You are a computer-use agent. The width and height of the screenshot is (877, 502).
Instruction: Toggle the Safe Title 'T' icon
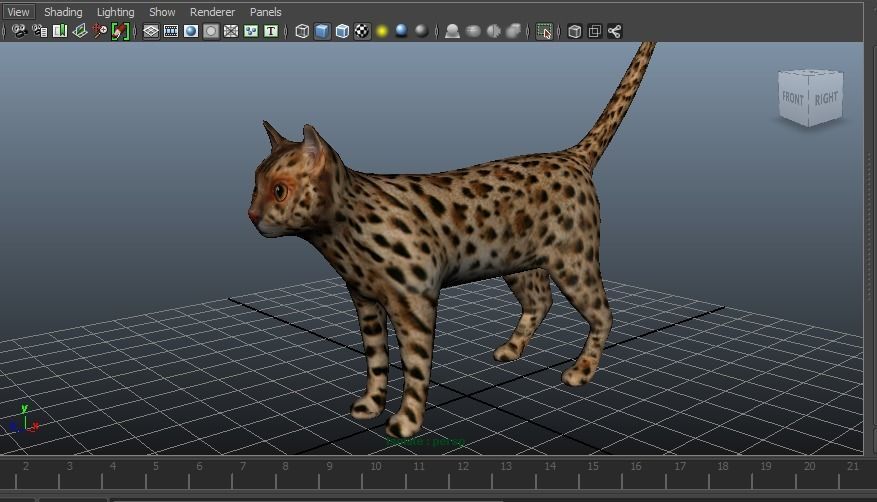click(271, 31)
